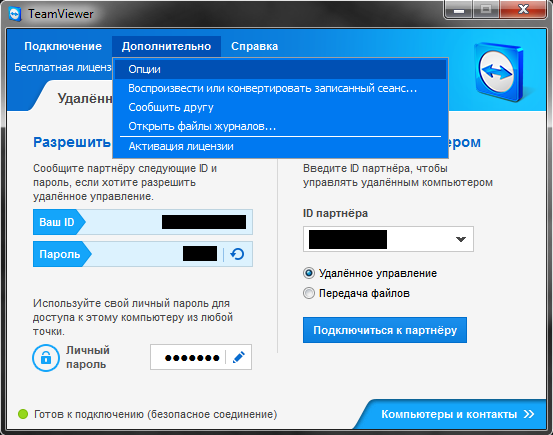
Task: Click the green connection status dot
Action: [x=23, y=414]
